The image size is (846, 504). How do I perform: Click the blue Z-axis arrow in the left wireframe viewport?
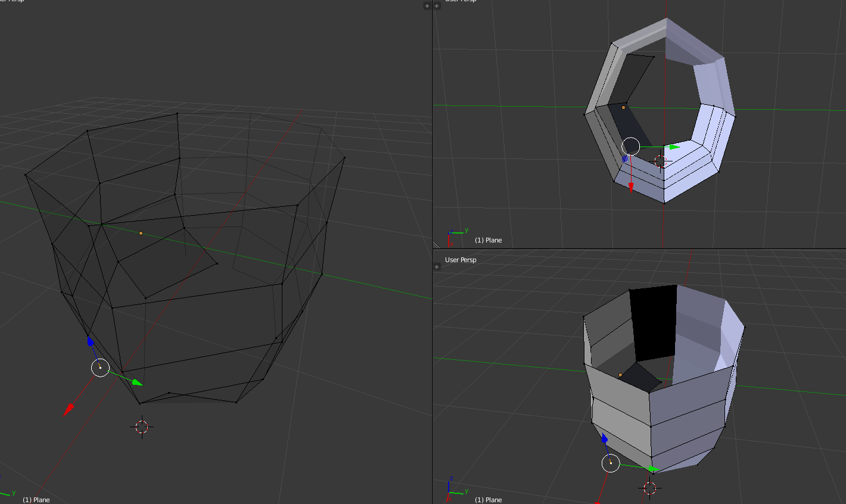(x=91, y=341)
